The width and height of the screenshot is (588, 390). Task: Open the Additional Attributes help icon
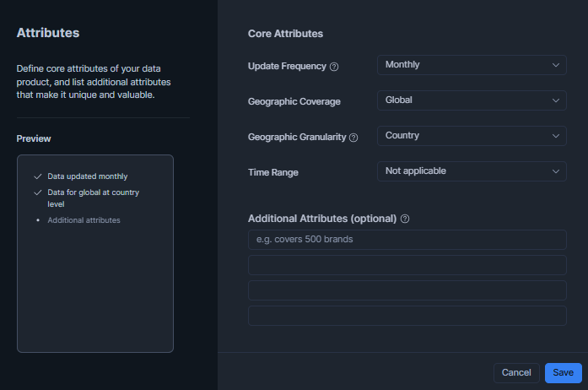pyautogui.click(x=405, y=219)
